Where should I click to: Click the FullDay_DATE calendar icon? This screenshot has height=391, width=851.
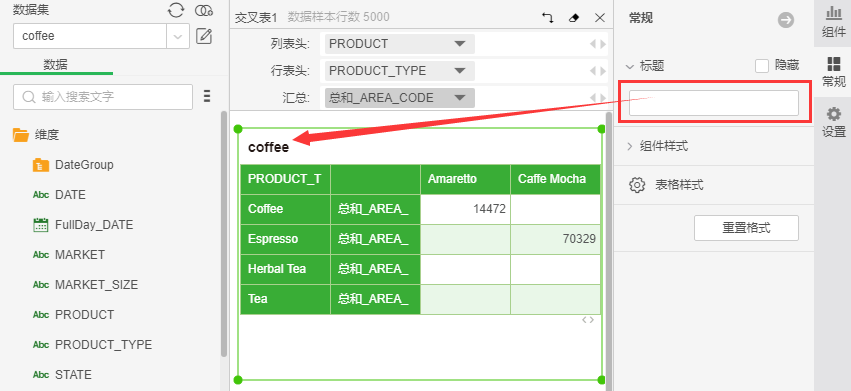click(41, 225)
